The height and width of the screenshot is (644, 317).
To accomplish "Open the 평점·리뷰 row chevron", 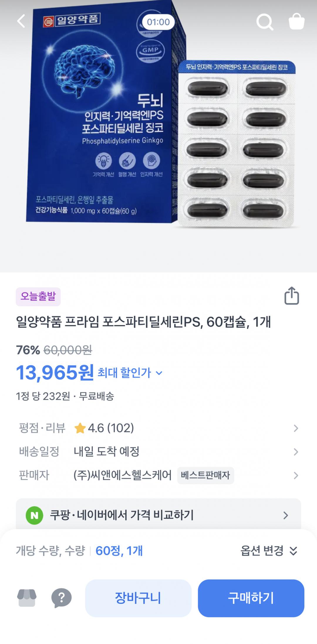I will [296, 428].
